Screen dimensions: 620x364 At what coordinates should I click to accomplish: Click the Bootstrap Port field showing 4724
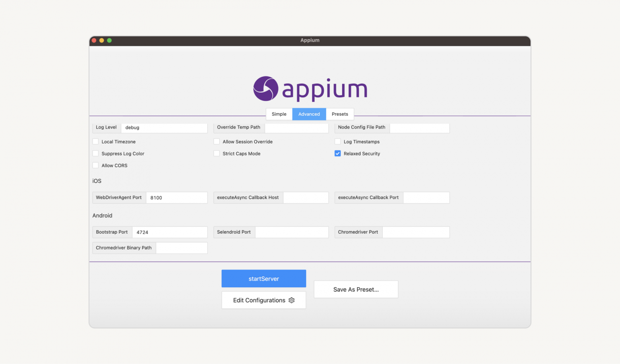coord(170,232)
